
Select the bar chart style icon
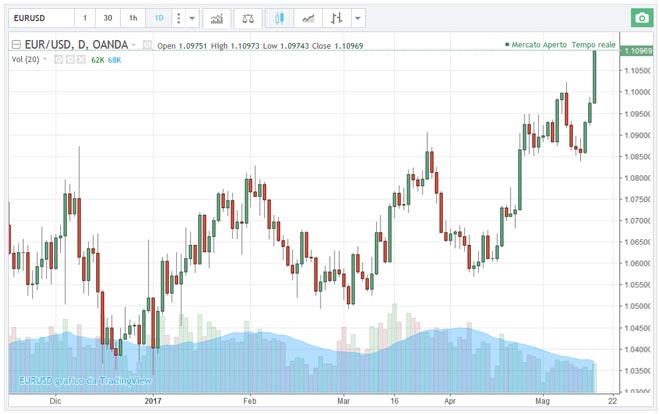coord(337,18)
